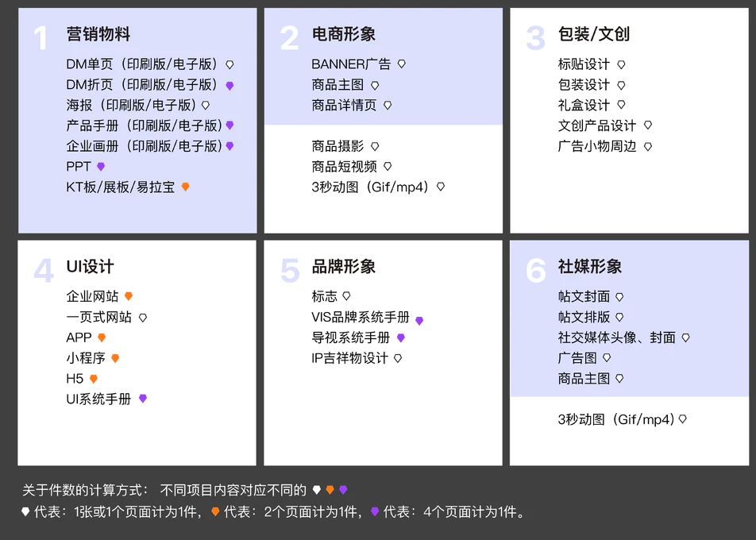Click the purple heart next to 导视系统手册
Screen dimensions: 756x540
(402, 337)
